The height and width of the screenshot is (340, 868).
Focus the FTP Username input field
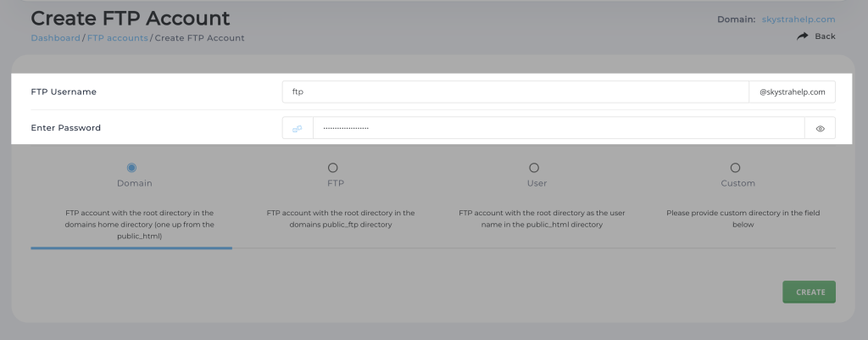coord(515,92)
